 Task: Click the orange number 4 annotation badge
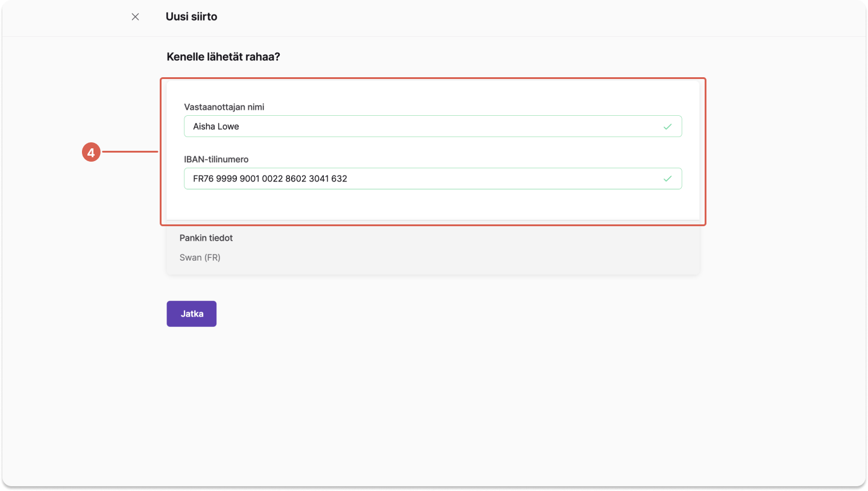[x=90, y=153]
